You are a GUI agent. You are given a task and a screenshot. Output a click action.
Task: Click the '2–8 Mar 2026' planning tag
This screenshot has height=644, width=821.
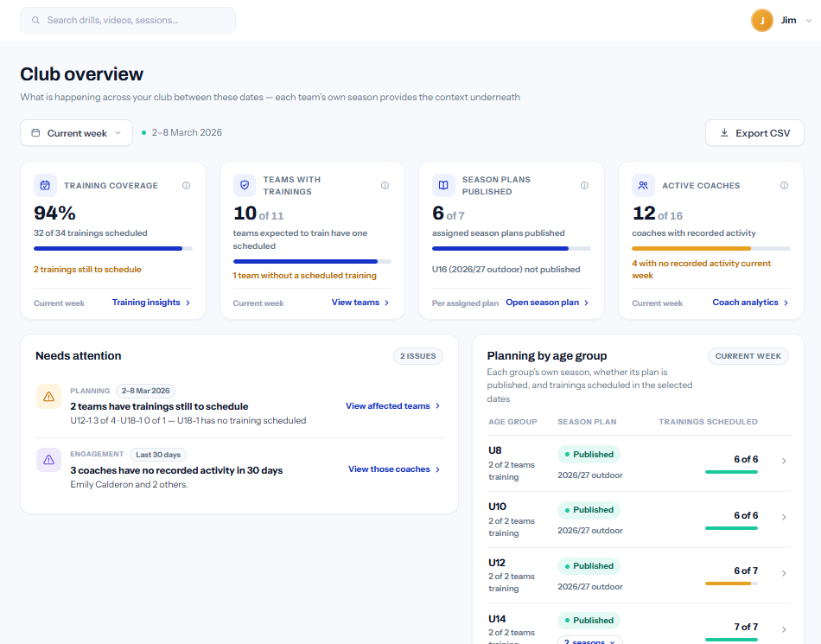tap(145, 391)
